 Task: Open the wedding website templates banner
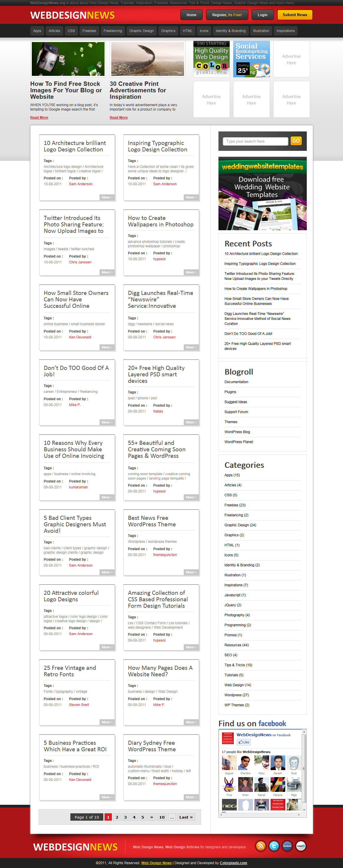click(x=262, y=193)
